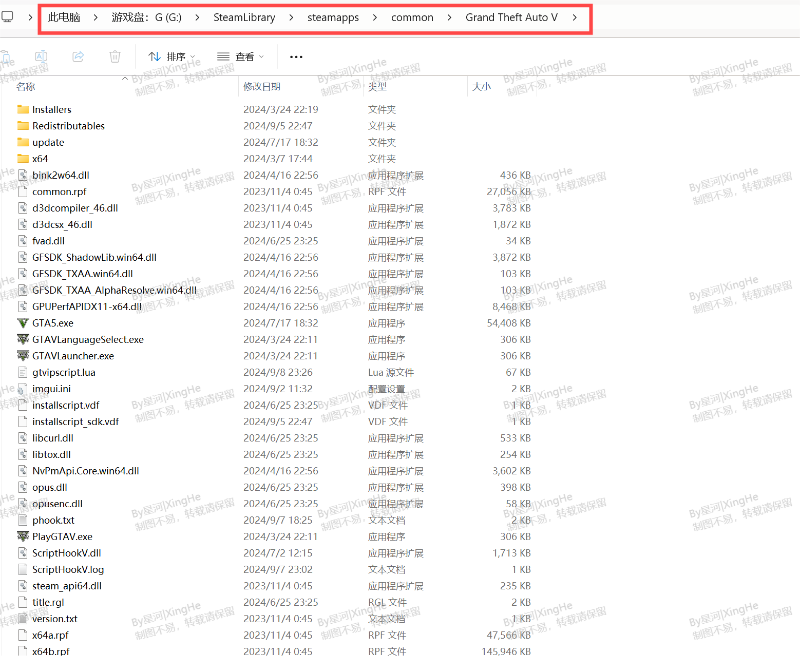Click the Installers folder icon
The image size is (800, 672).
click(x=23, y=109)
